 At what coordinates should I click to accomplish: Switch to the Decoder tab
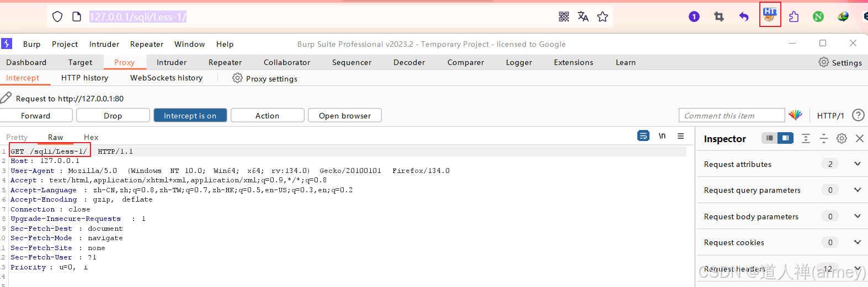[x=409, y=62]
